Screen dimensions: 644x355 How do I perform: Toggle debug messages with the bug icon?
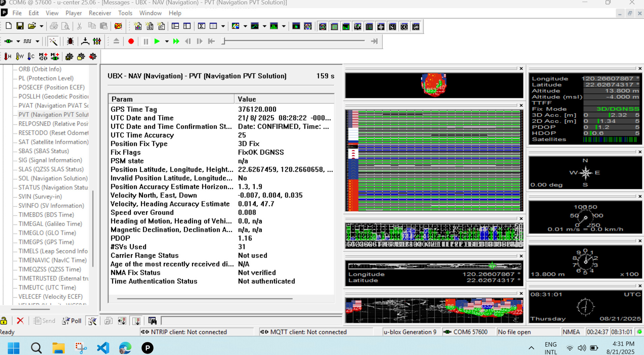[70, 41]
